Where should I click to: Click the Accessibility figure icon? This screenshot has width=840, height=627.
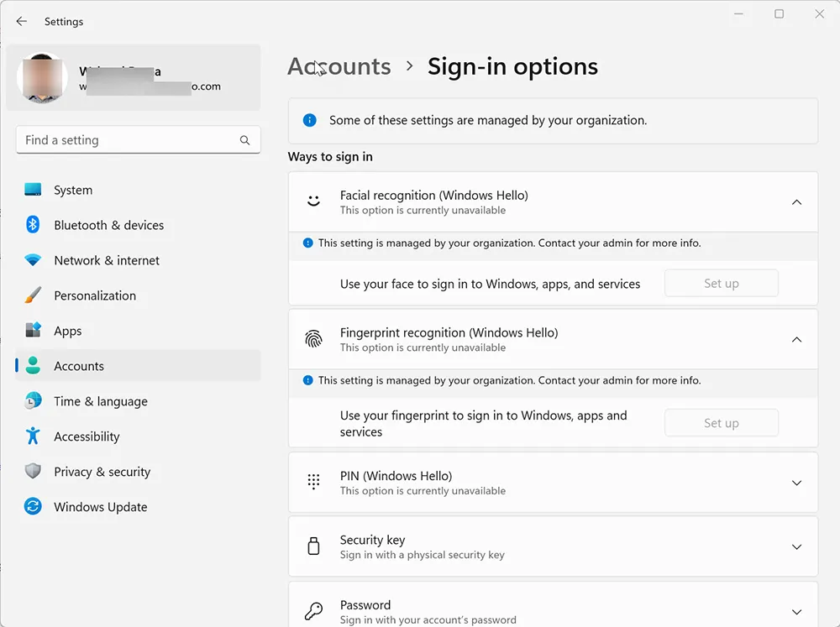[x=32, y=436]
